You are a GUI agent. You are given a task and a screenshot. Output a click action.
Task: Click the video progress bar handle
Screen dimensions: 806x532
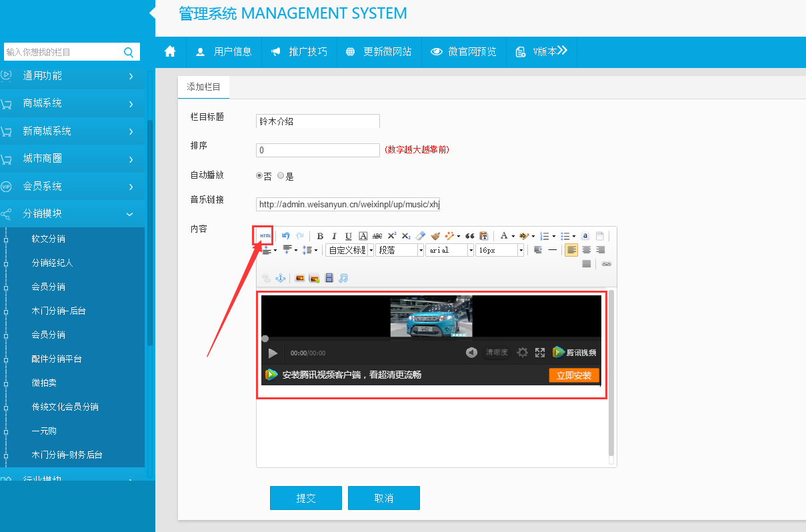click(265, 339)
